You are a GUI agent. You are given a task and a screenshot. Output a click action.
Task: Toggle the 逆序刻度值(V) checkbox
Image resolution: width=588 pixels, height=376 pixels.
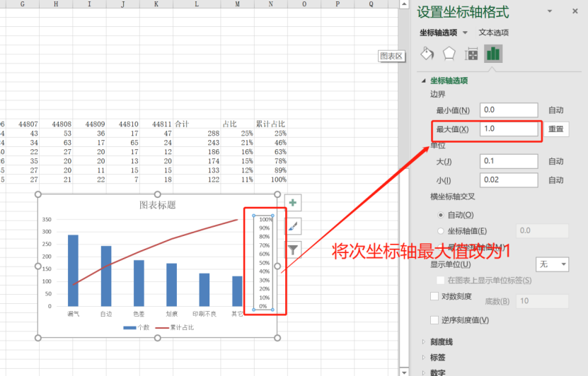tap(434, 320)
